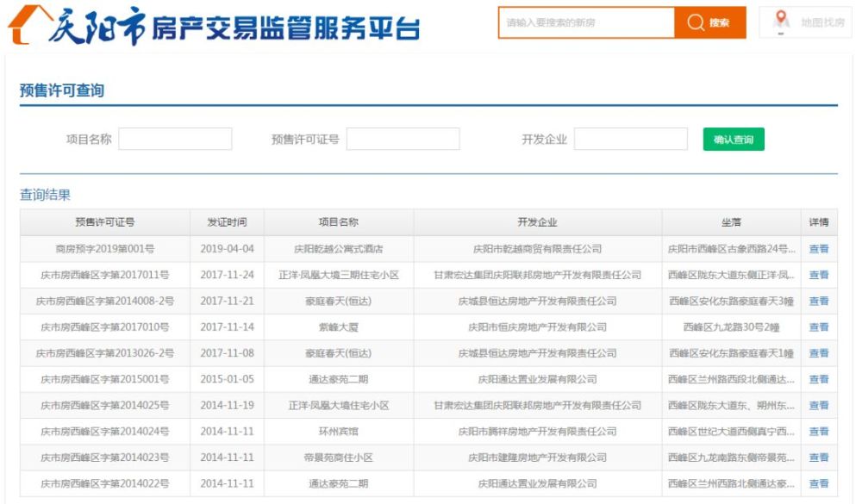This screenshot has width=862, height=504.
Task: Click the 坐落 column header
Action: (x=731, y=222)
